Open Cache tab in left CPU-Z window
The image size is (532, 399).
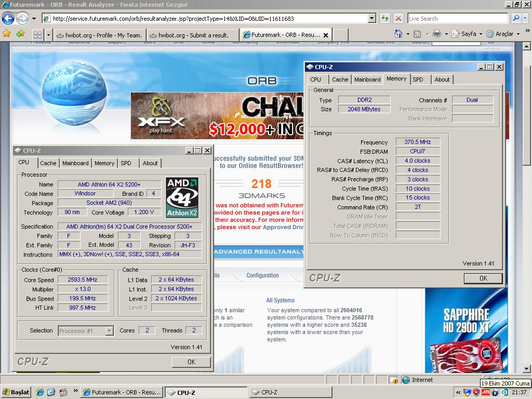click(48, 163)
